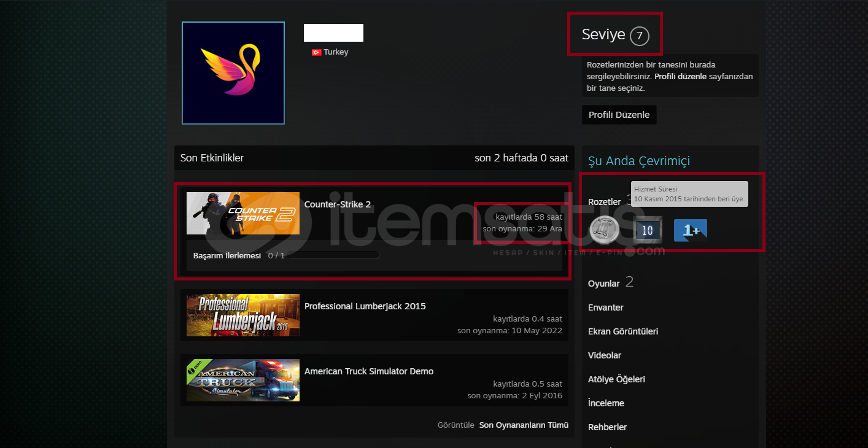Open the Videolar link
The height and width of the screenshot is (448, 868).
tap(605, 355)
